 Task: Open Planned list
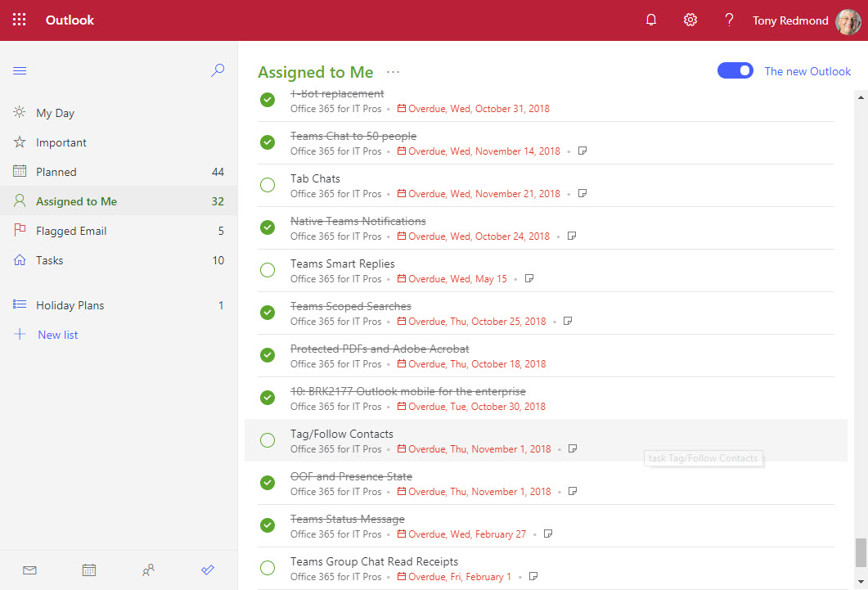click(119, 172)
